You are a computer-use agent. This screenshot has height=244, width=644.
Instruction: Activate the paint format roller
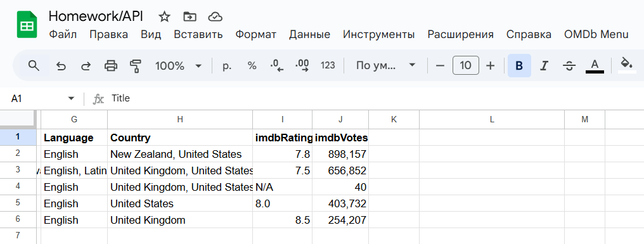[x=136, y=66]
